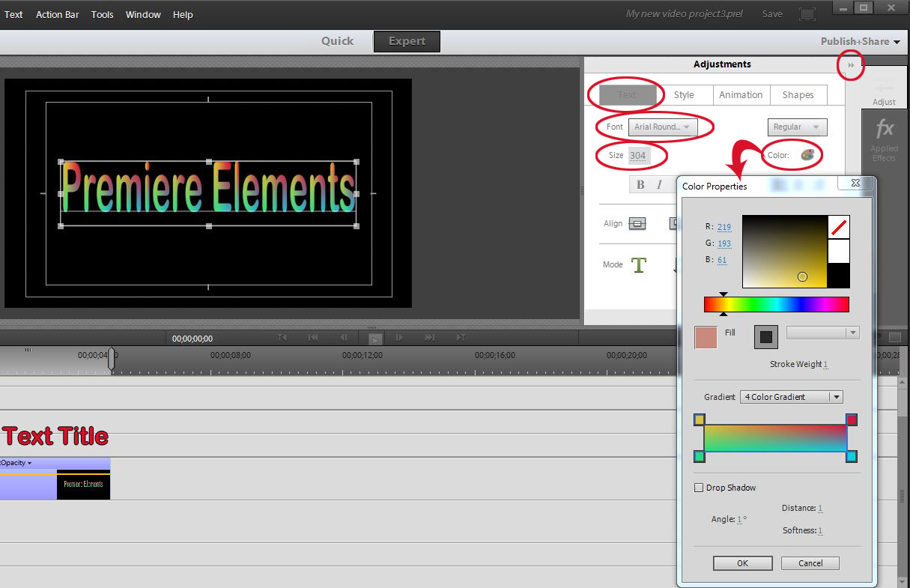Click the Save button

click(x=772, y=14)
